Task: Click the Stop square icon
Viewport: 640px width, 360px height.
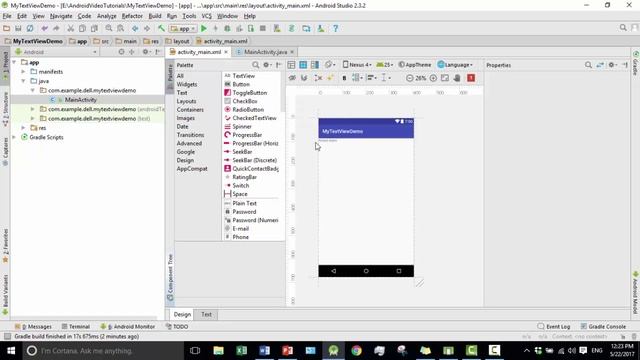Action: coord(263,29)
